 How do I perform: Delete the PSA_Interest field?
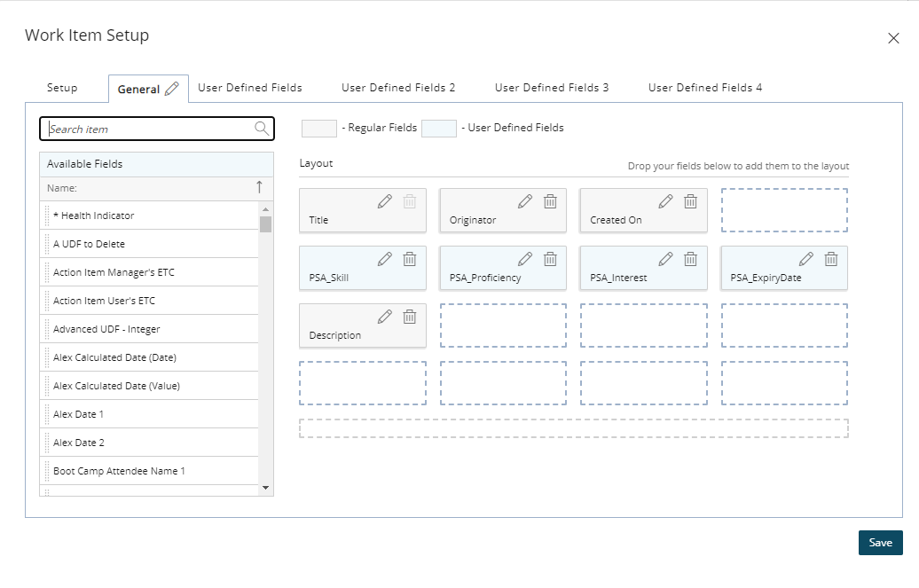point(691,259)
